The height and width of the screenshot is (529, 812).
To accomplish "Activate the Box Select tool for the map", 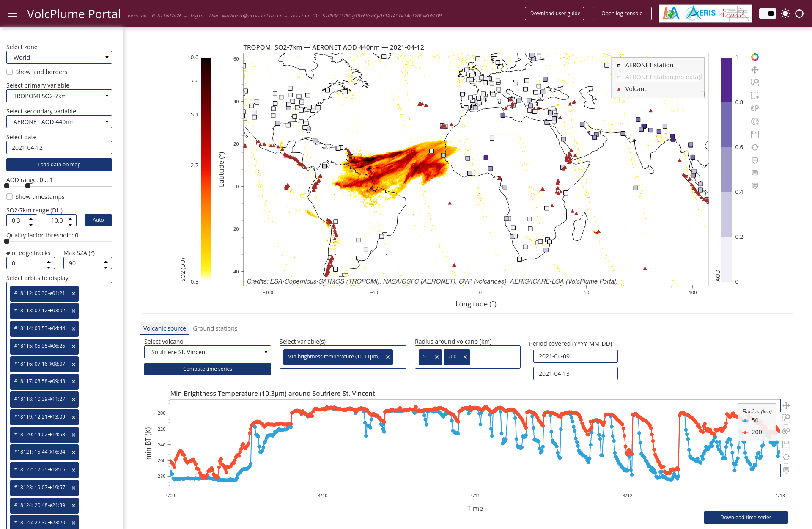I will coord(755,96).
